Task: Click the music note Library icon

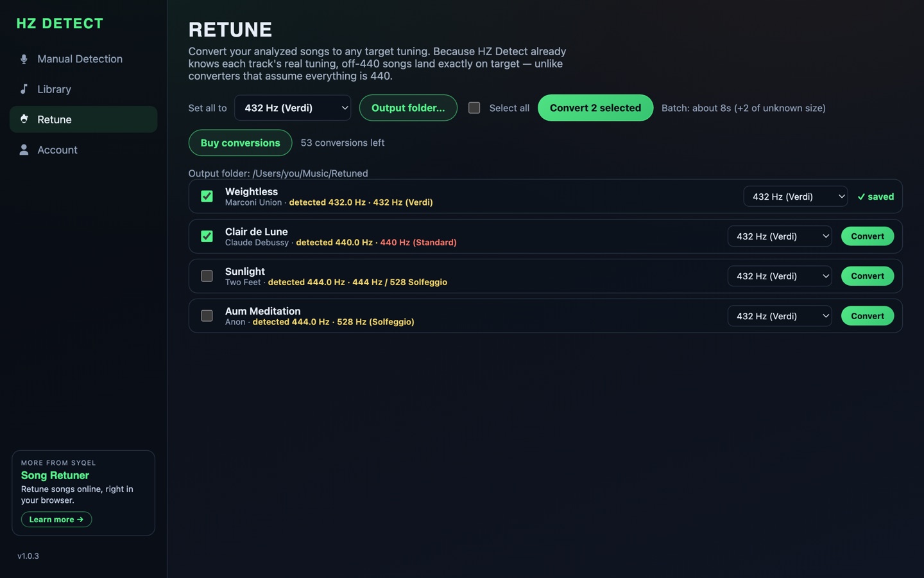Action: (x=24, y=89)
